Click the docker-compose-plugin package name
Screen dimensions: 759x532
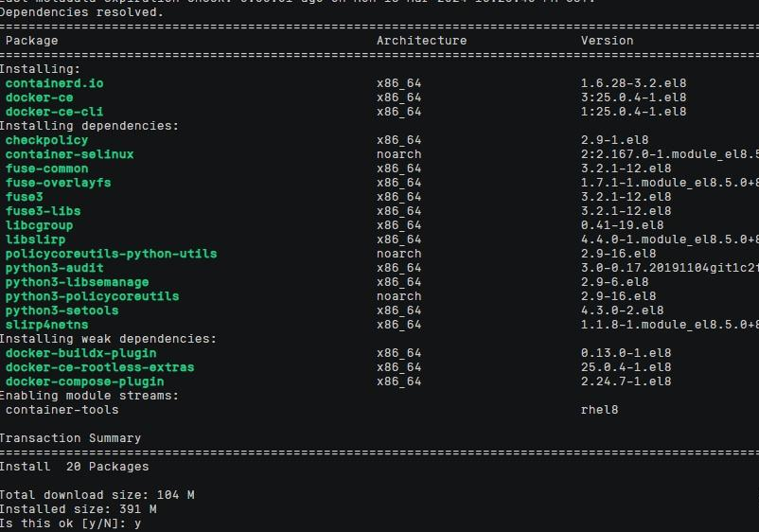pos(85,381)
